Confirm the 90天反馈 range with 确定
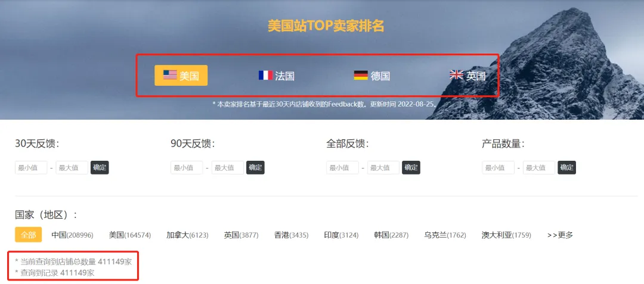 pyautogui.click(x=255, y=168)
